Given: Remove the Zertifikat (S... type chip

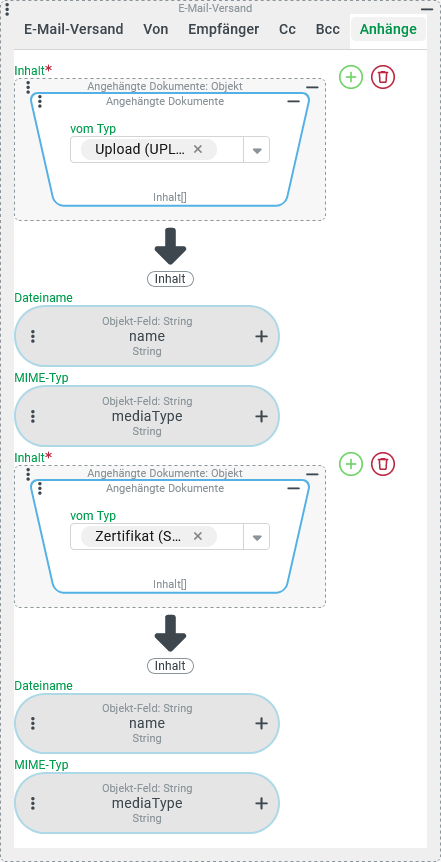Looking at the screenshot, I should [x=198, y=536].
